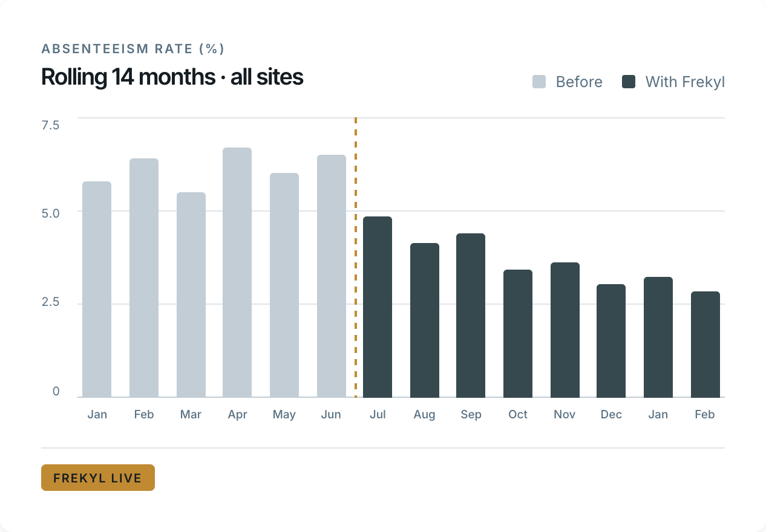Click the FREKYL LIVE badge

[98, 478]
